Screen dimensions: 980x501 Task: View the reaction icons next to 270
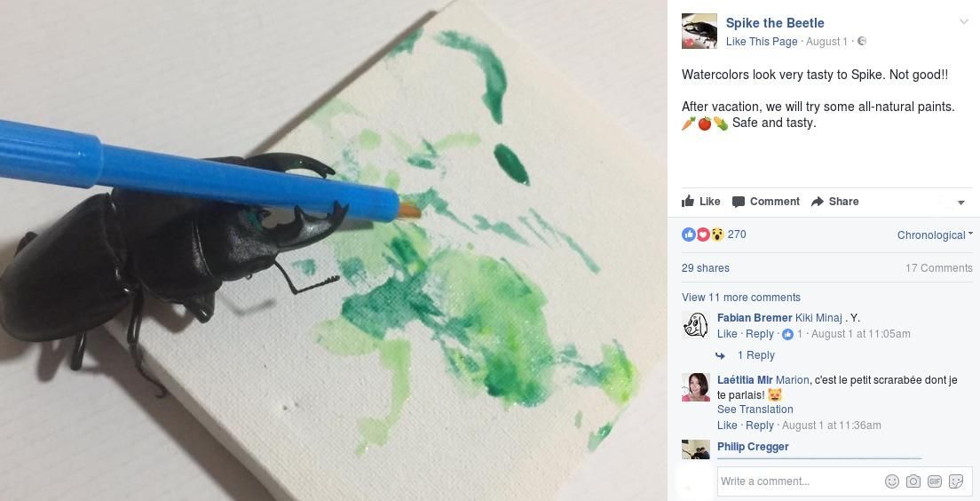tap(702, 235)
